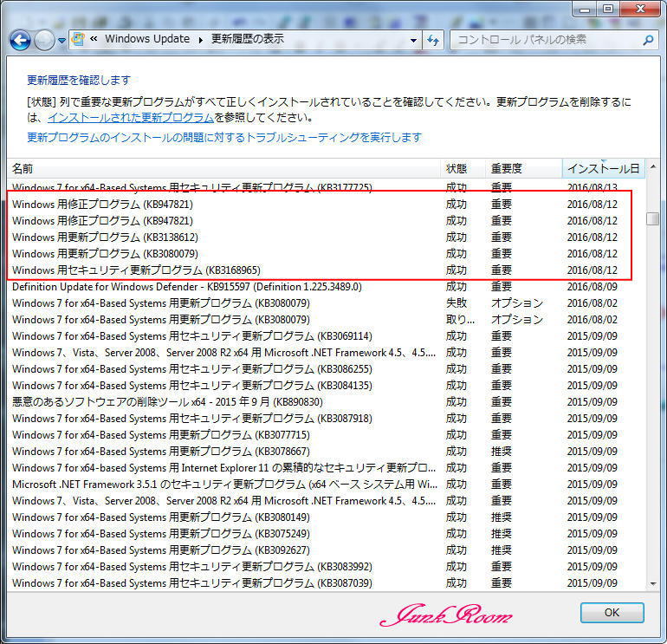Screen dimensions: 667x644
Task: Open the address bar history dropdown
Action: (x=413, y=41)
